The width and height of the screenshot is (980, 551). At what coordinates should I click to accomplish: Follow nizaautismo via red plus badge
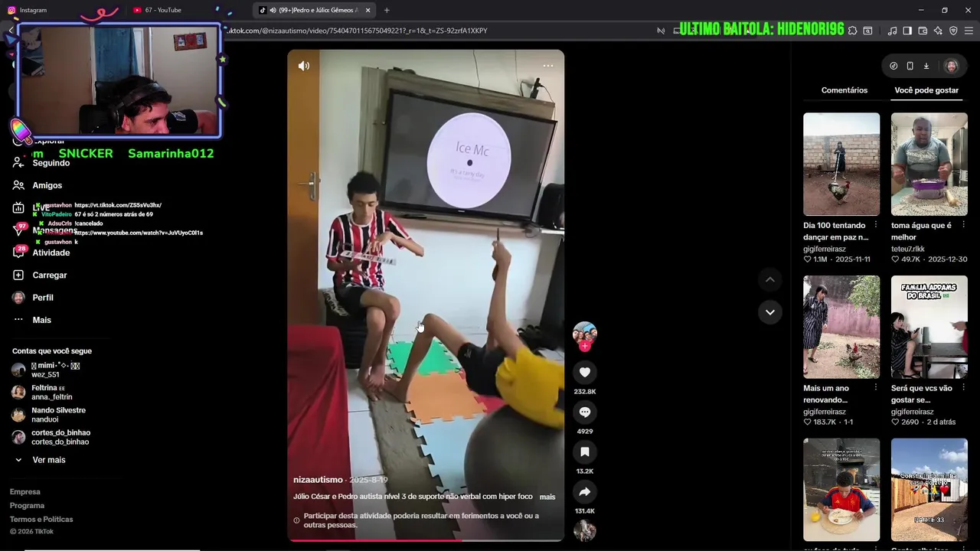point(585,347)
